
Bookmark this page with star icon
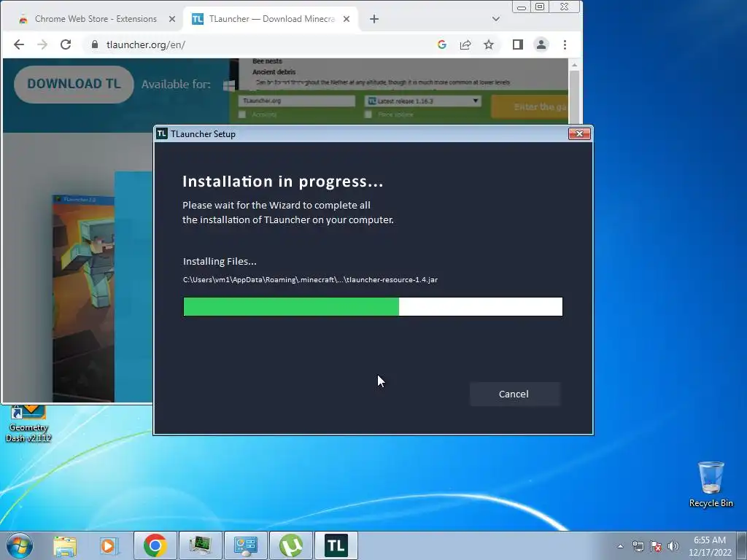488,44
